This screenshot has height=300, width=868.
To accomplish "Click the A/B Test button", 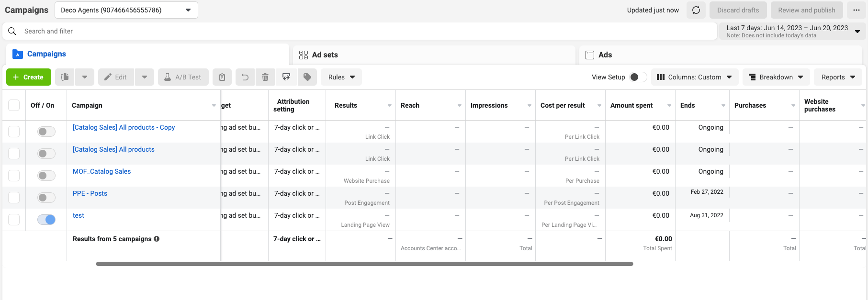I will 183,77.
